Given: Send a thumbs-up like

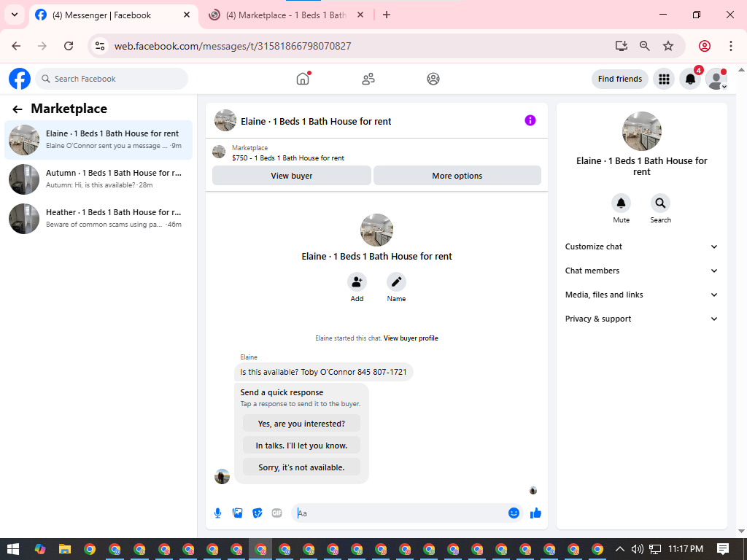Looking at the screenshot, I should pyautogui.click(x=535, y=513).
